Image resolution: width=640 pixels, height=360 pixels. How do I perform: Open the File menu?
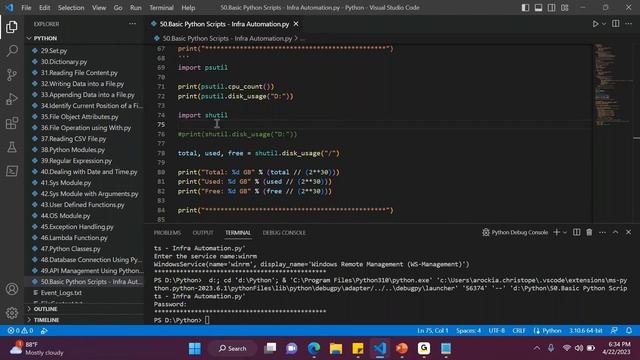pos(26,8)
